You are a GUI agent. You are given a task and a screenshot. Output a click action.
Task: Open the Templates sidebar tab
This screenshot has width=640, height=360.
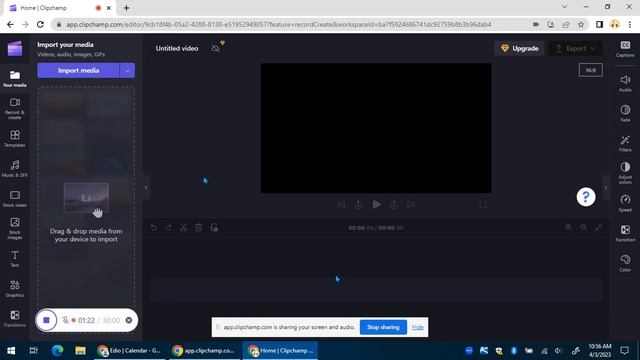pos(15,138)
